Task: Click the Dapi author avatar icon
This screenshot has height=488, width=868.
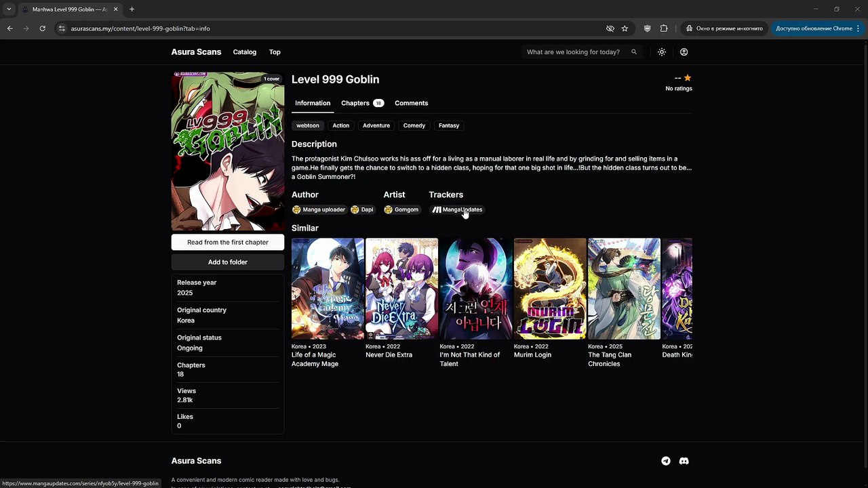Action: pyautogui.click(x=355, y=210)
